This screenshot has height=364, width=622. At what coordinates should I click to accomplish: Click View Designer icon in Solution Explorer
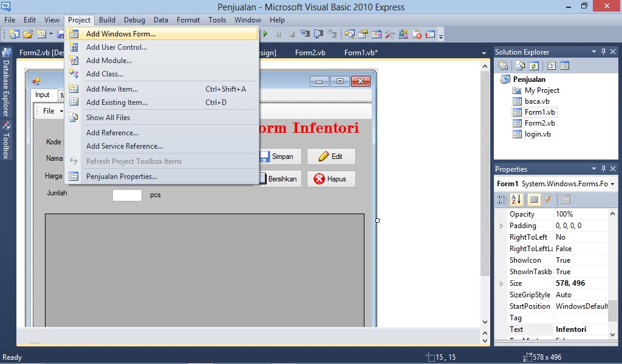click(564, 66)
